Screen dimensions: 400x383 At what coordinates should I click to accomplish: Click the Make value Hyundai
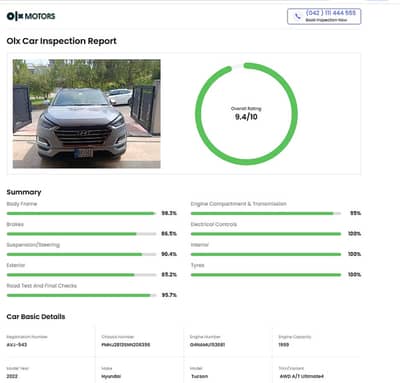(111, 376)
